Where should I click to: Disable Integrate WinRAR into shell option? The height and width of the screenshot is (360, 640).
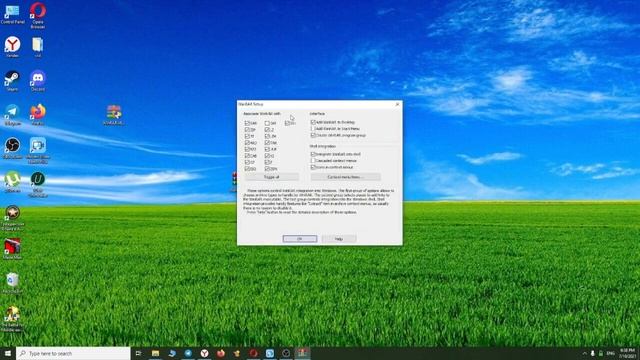pos(313,154)
